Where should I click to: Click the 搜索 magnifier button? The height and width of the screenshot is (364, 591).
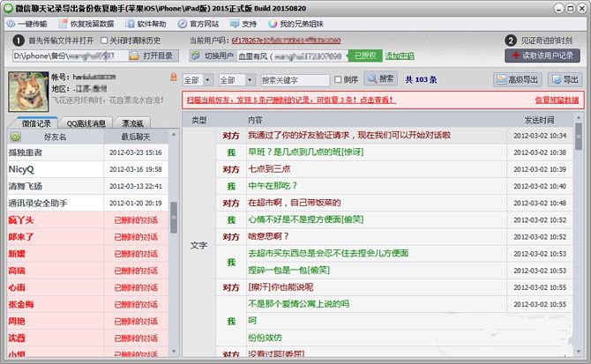tap(380, 78)
